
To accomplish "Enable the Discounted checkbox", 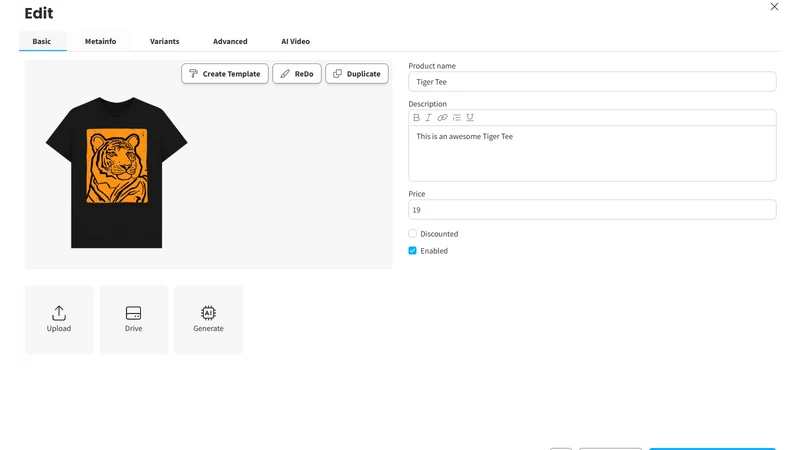I will [412, 234].
